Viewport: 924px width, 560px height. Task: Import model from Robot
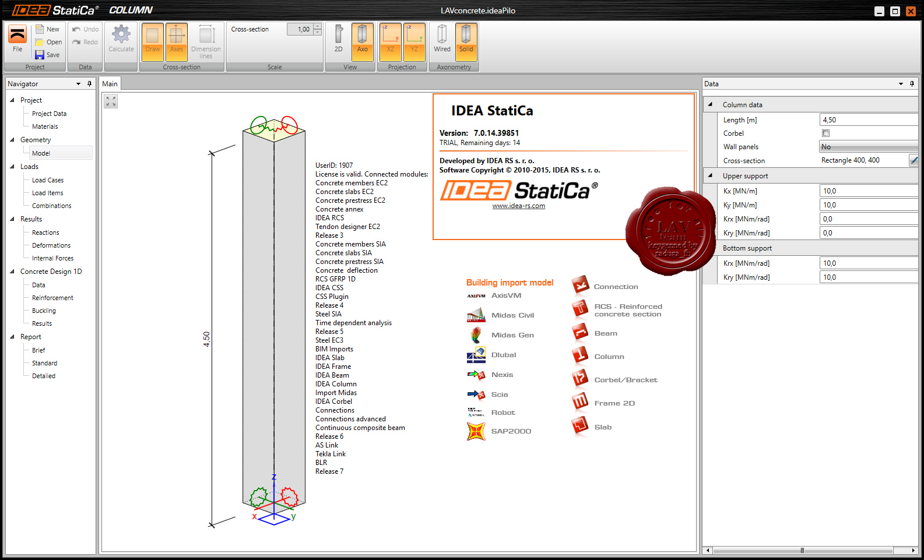[491, 413]
